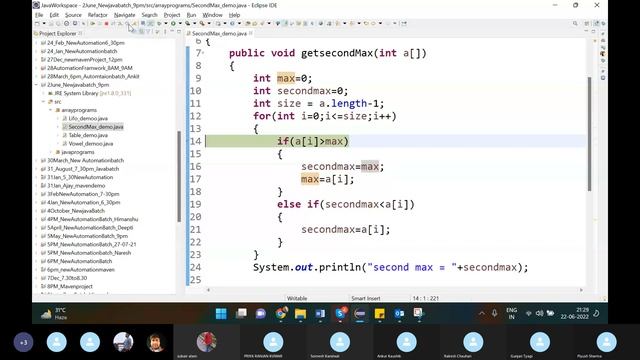Open Word from the taskbar
Screen dimensions: 640x360
pyautogui.click(x=320, y=313)
